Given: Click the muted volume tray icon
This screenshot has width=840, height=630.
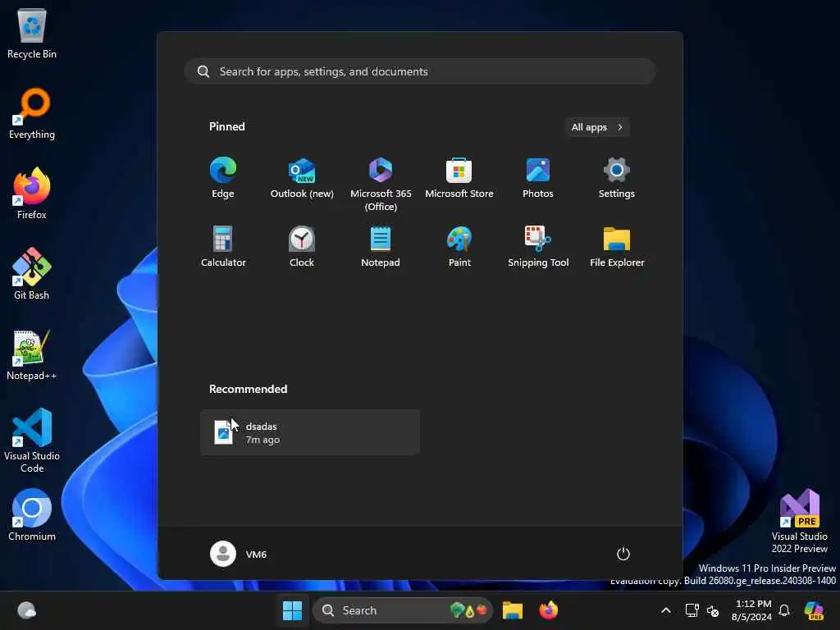Looking at the screenshot, I should (713, 610).
